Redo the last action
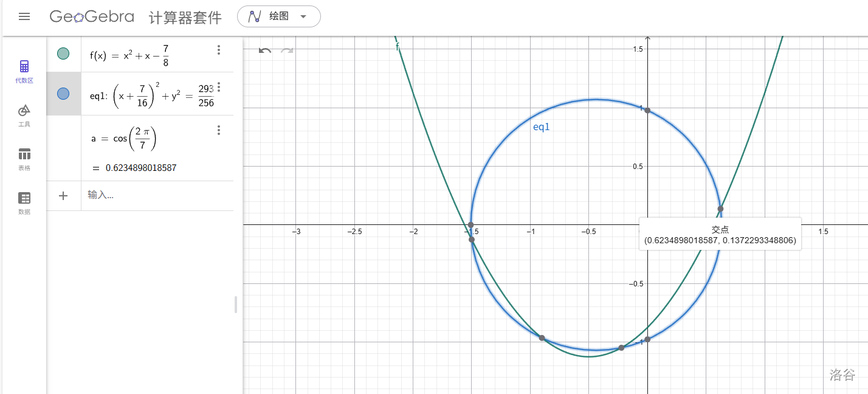The image size is (868, 394). click(287, 50)
